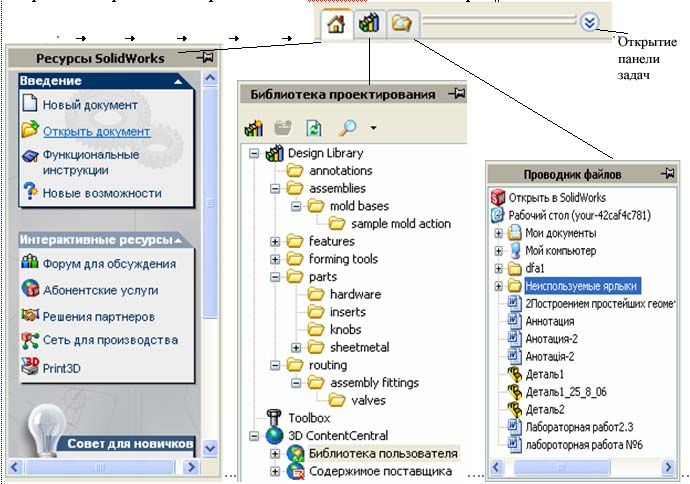Image resolution: width=690 pixels, height=484 pixels.
Task: Click the Resources panel horizontal scrollbar thumb
Action: coord(100,467)
